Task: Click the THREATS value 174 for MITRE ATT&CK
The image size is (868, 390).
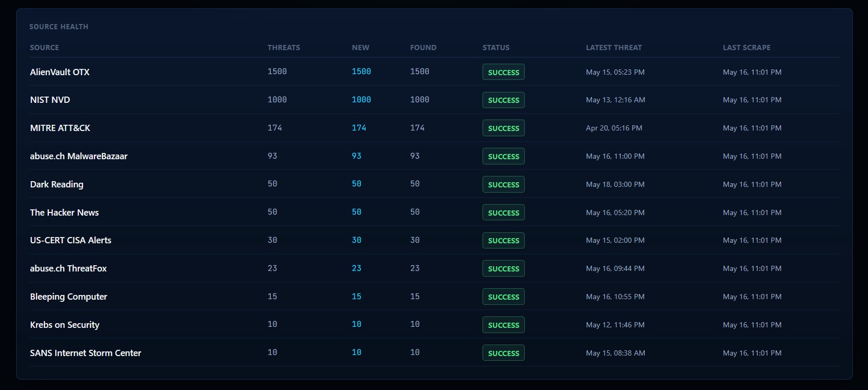Action: click(x=275, y=128)
